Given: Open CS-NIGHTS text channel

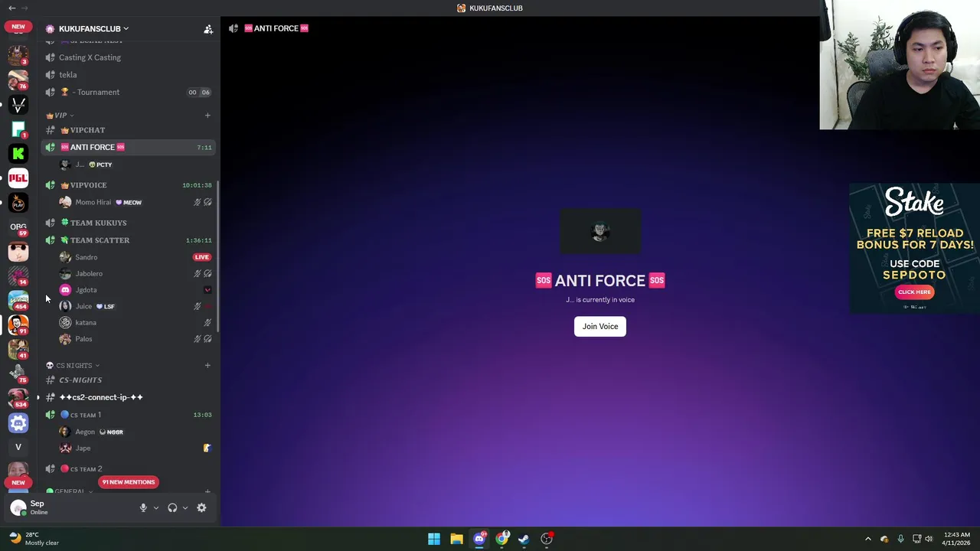Looking at the screenshot, I should click(x=129, y=380).
